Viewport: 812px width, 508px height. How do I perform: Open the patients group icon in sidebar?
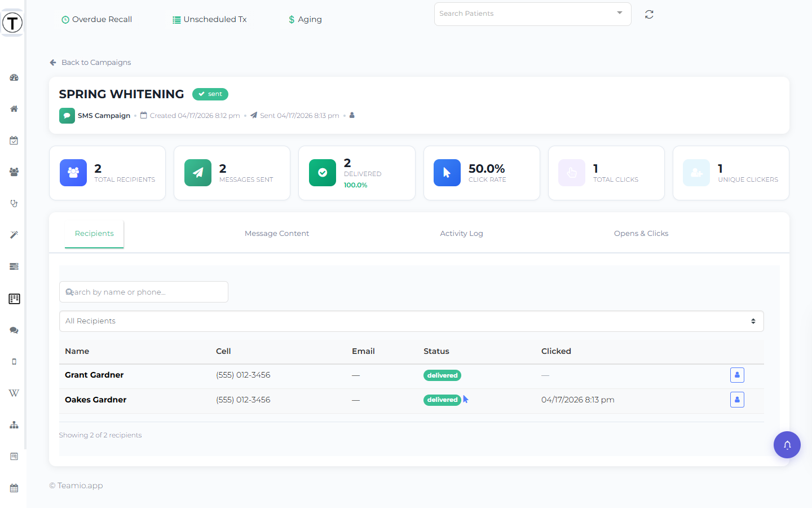click(14, 172)
